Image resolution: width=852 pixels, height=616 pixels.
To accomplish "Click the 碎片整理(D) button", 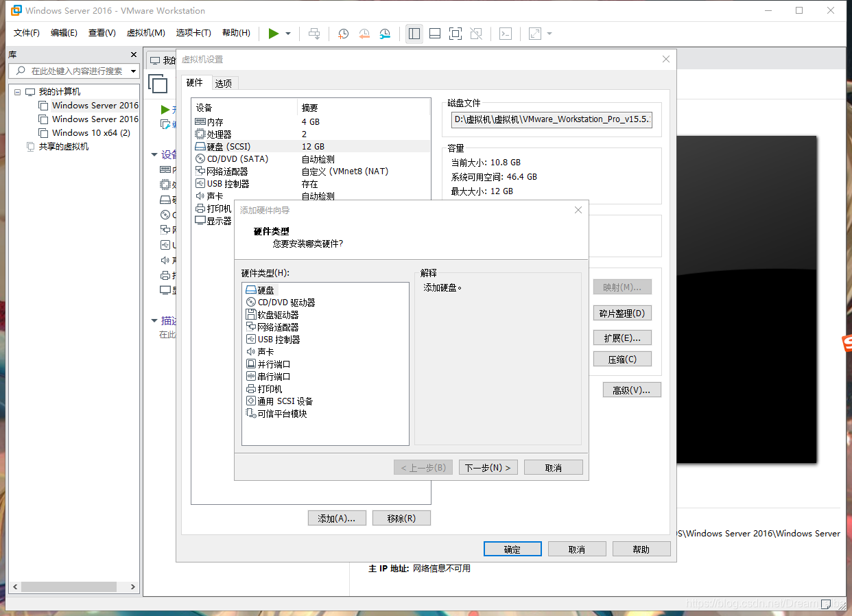I will click(x=622, y=313).
